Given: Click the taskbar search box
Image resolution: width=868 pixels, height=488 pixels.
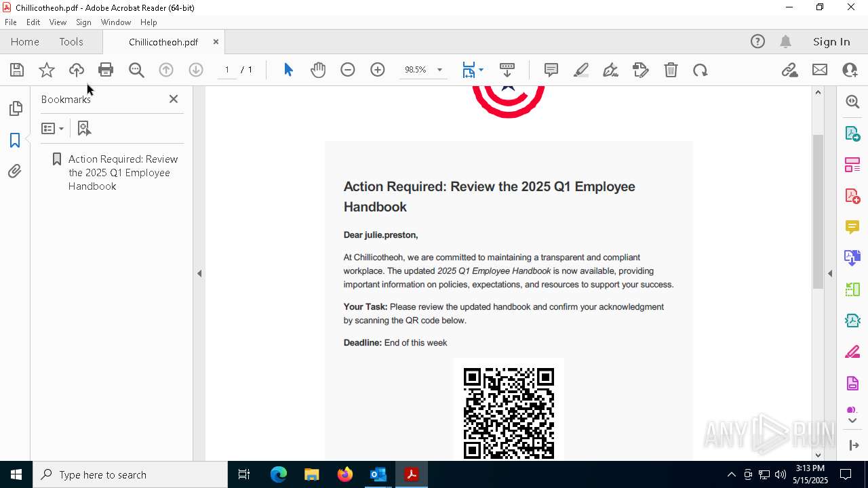Looking at the screenshot, I should click(130, 474).
